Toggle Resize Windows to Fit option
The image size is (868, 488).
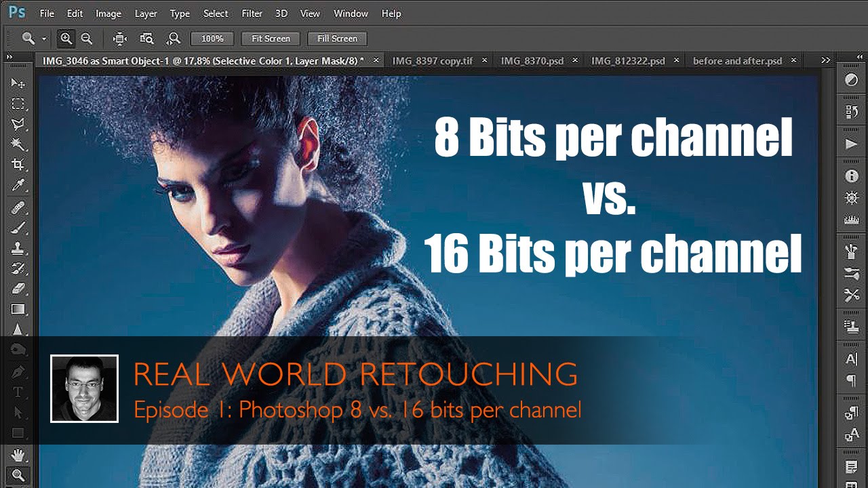pyautogui.click(x=120, y=39)
